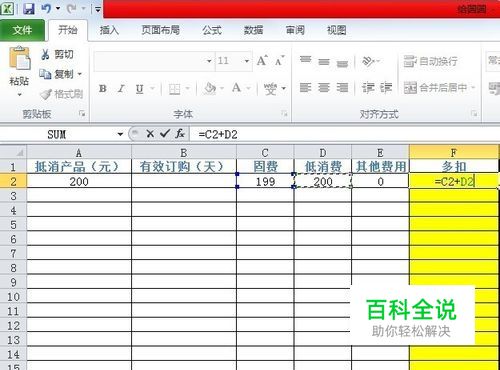Click the Align Text Right icon
Screen dimensions: 500x370
point(342,88)
